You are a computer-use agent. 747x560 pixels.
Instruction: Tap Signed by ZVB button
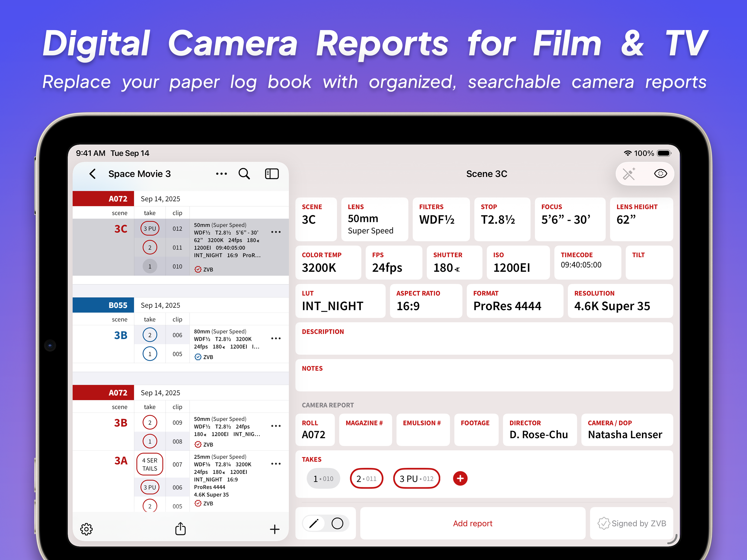tap(632, 524)
